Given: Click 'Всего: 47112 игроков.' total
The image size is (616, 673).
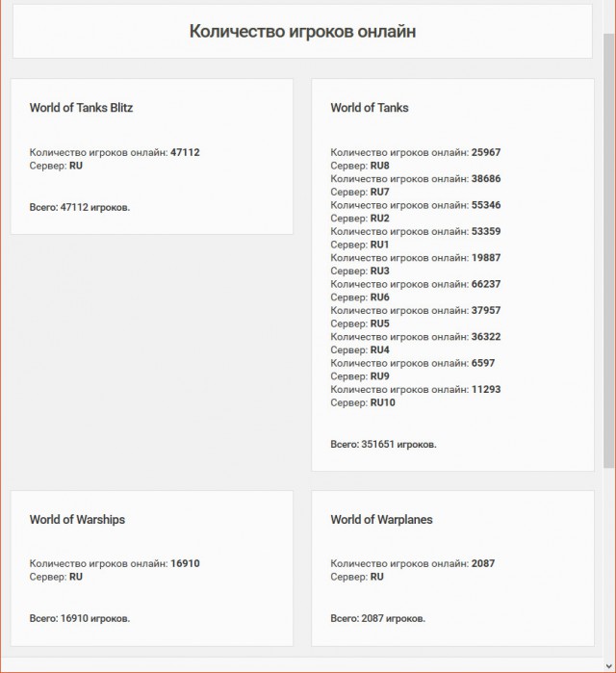Looking at the screenshot, I should (x=79, y=207).
